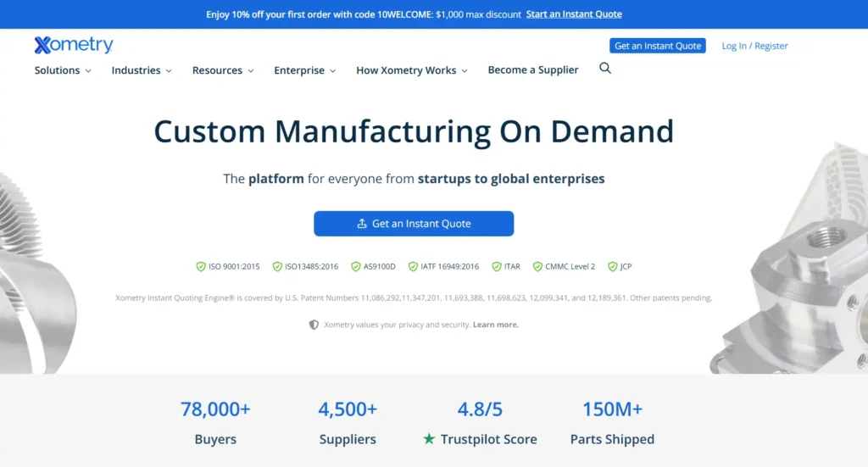This screenshot has width=868, height=467.
Task: Open the Enterprise navigation menu
Action: click(304, 70)
